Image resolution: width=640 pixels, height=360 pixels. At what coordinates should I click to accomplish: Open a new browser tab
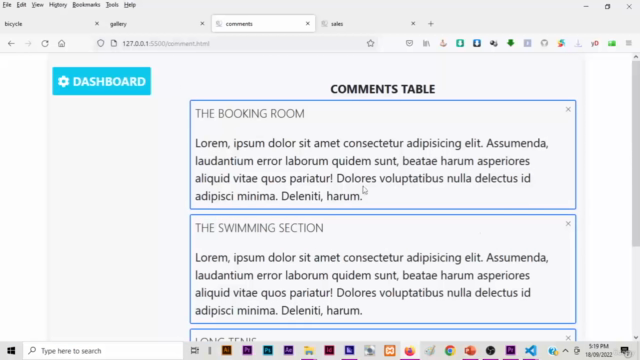[431, 24]
